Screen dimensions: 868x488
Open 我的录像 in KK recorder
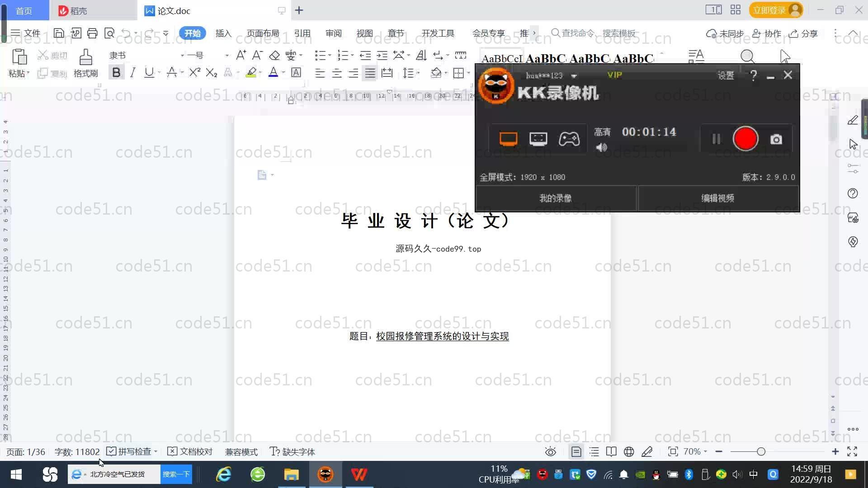[x=556, y=198]
